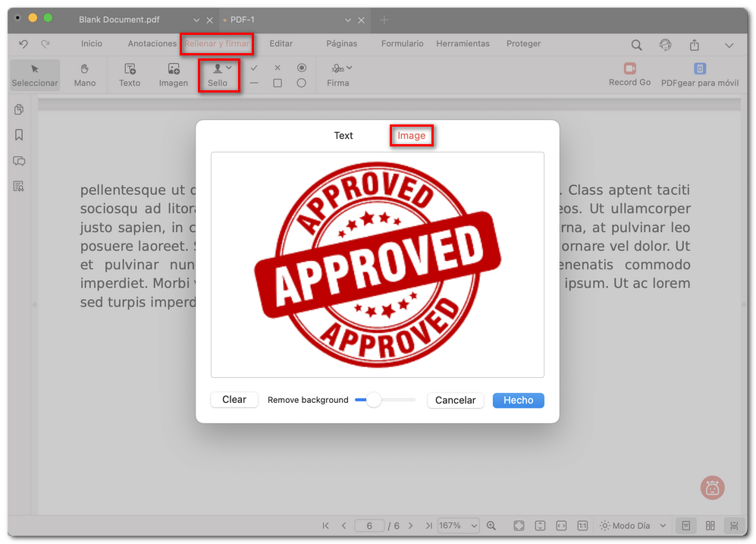
Task: Open the search magnifier icon
Action: click(x=637, y=45)
